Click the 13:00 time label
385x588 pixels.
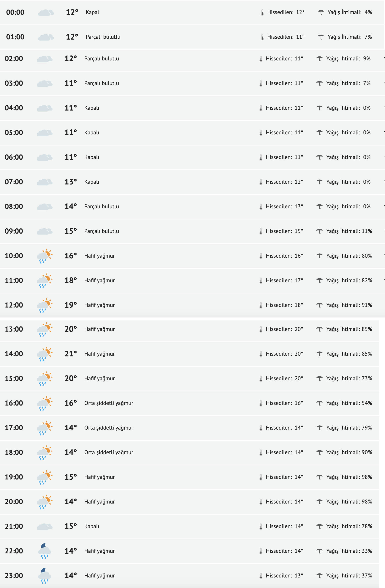(14, 329)
